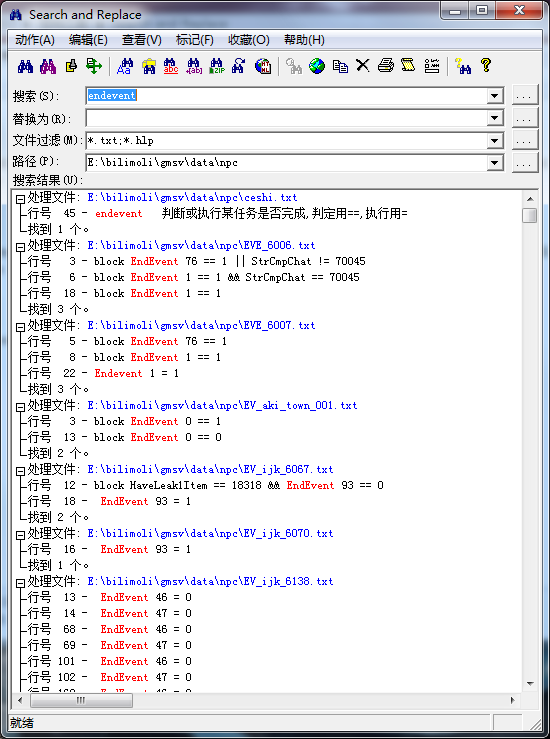Open the yellow scroll script icon

408,66
